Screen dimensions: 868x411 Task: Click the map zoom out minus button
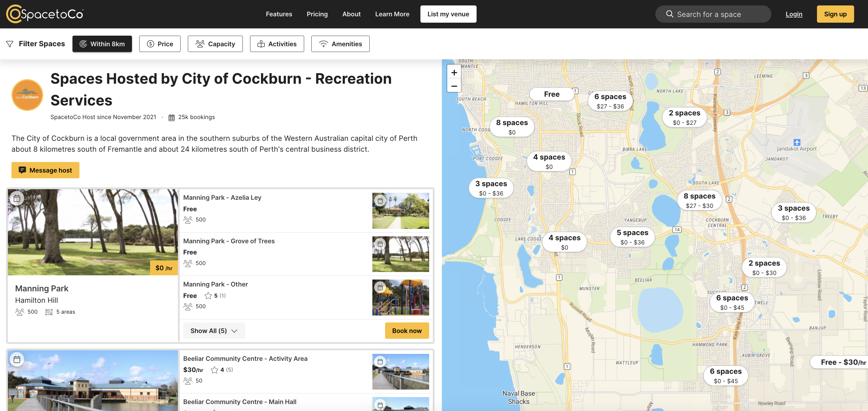[x=454, y=86]
